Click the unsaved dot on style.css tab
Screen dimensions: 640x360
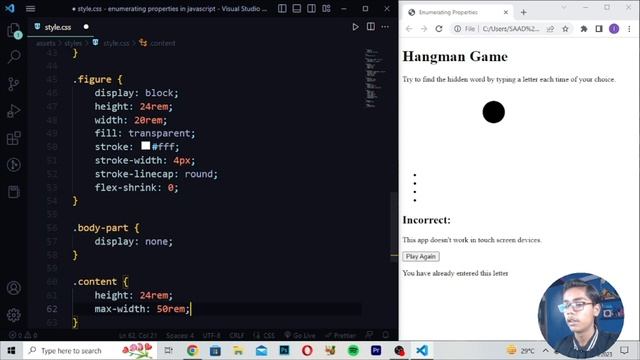click(86, 27)
